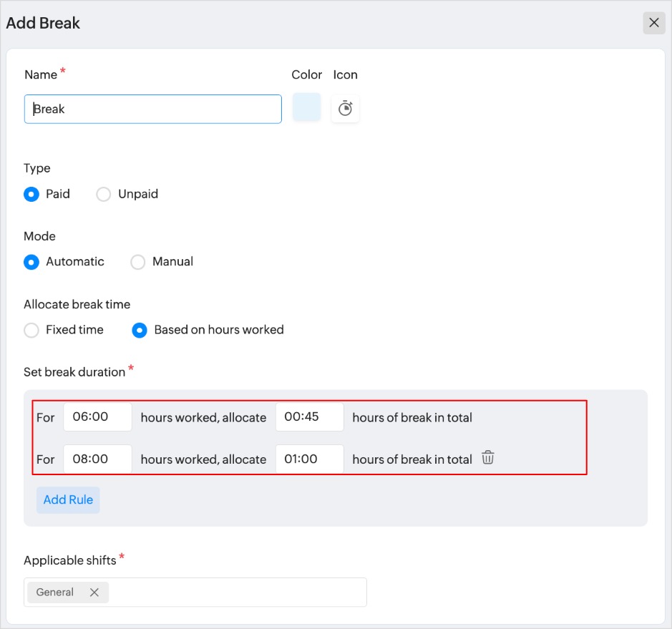672x629 pixels.
Task: Click the Add Rule button
Action: (x=68, y=500)
